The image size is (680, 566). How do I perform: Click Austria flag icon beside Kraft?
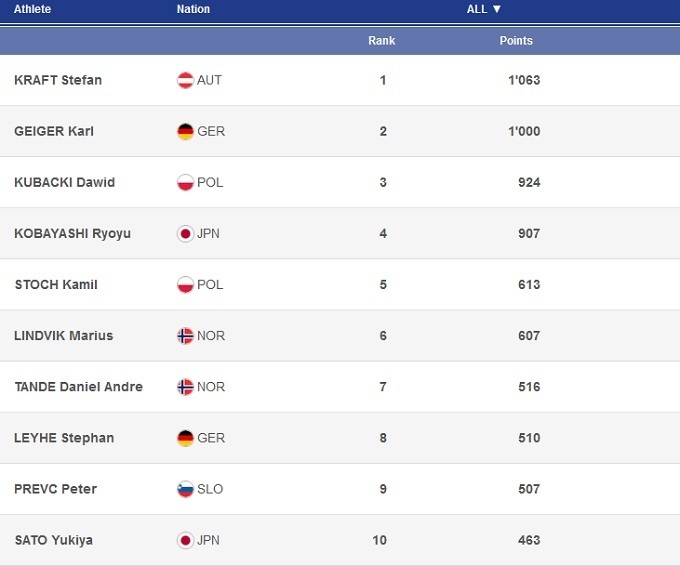[185, 80]
